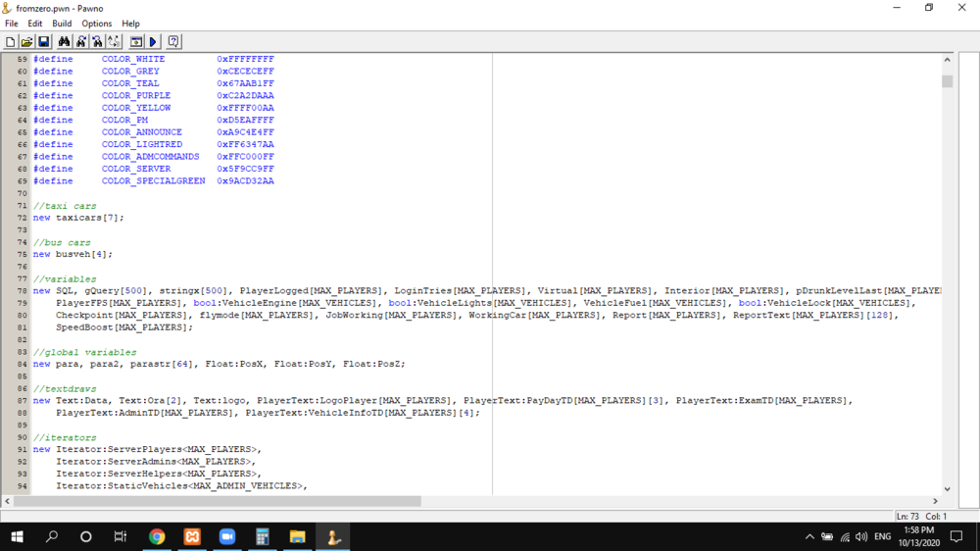The width and height of the screenshot is (980, 551).
Task: Click the Col: 1 status bar indicator
Action: 936,517
